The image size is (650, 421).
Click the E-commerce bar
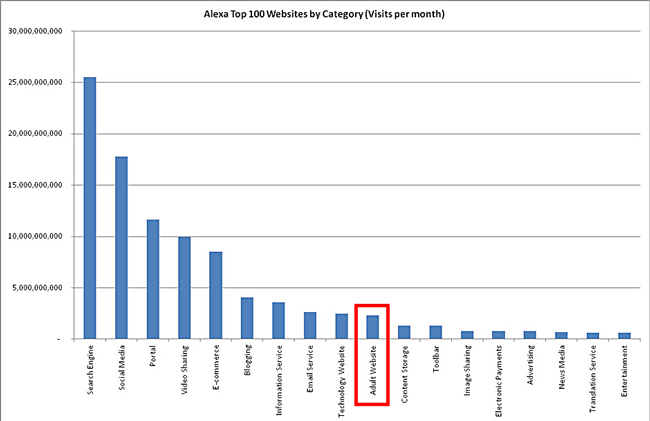pos(216,295)
